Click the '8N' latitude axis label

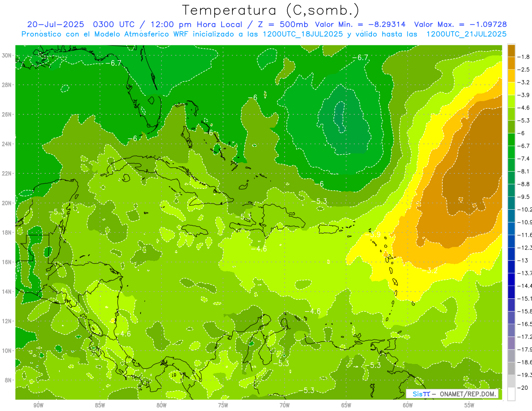8,380
